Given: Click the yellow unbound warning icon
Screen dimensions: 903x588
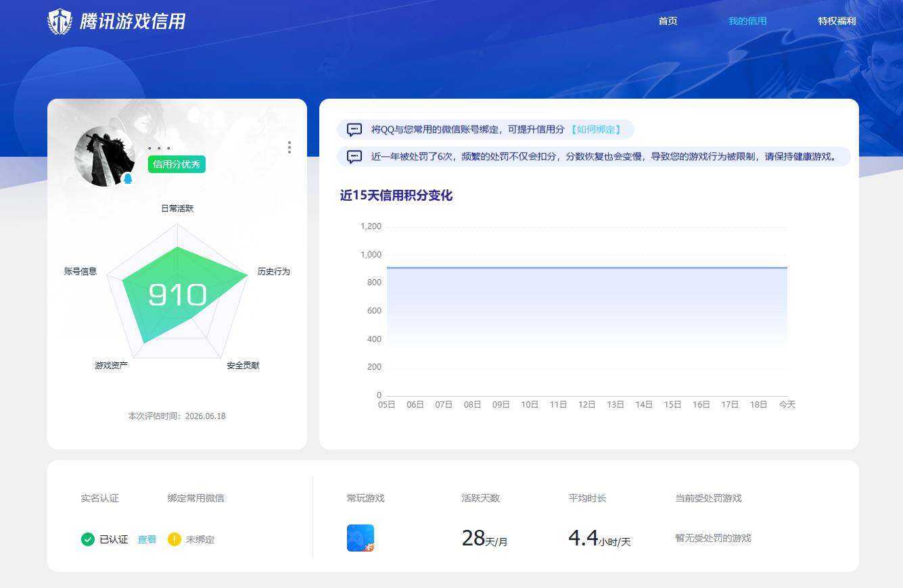Looking at the screenshot, I should [x=175, y=539].
